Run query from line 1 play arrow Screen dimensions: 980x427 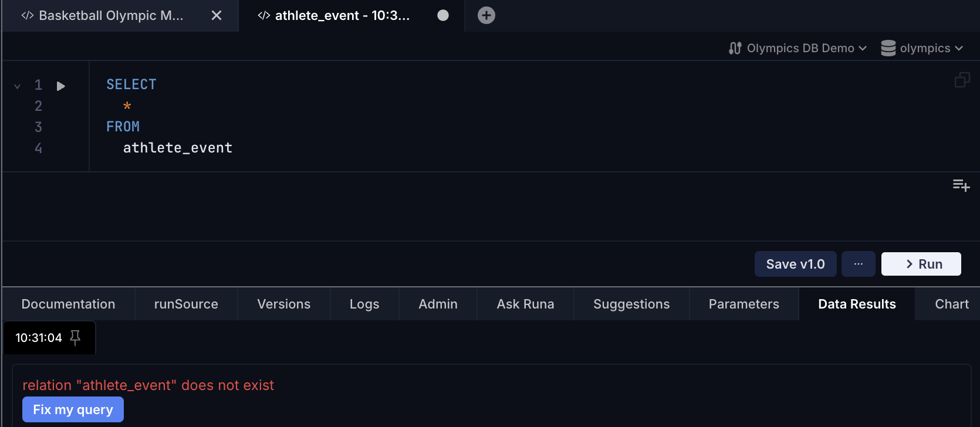pos(60,86)
